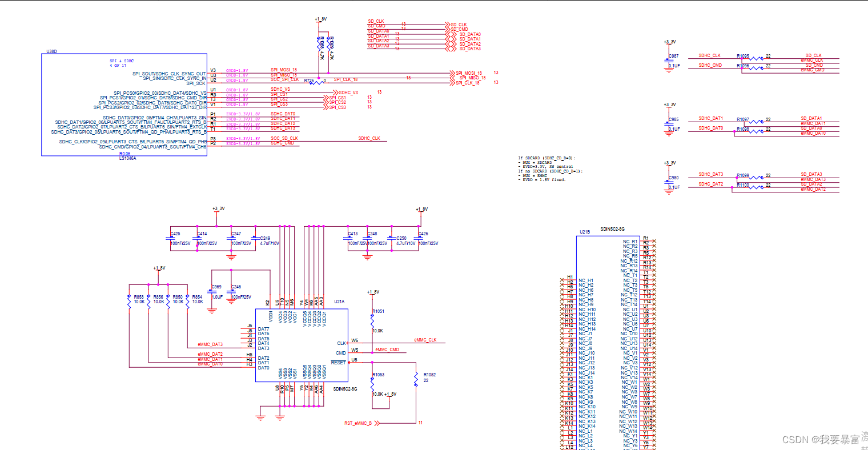The height and width of the screenshot is (450, 868).
Task: Click the U21A eMMC chip designator
Action: click(x=339, y=302)
